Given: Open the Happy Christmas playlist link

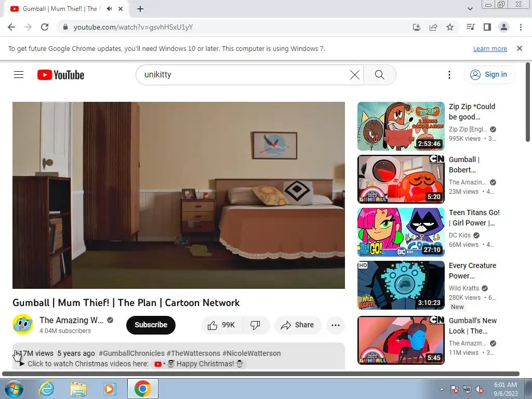Looking at the screenshot, I should click(x=199, y=364).
